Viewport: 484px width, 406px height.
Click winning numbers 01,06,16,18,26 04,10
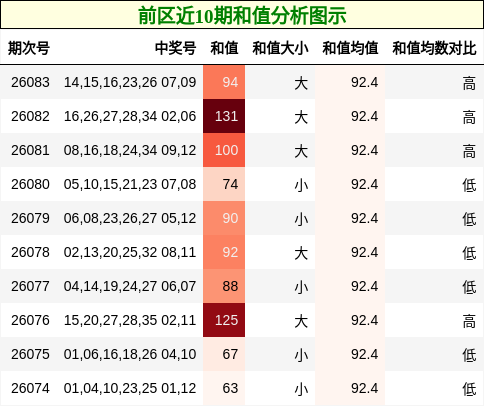click(x=130, y=354)
